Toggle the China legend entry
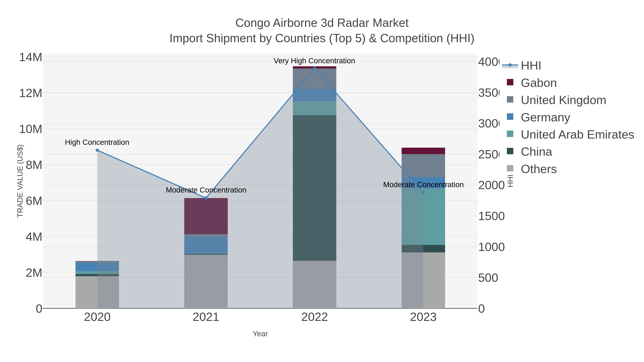Image resolution: width=644 pixels, height=362 pixels. coord(529,152)
